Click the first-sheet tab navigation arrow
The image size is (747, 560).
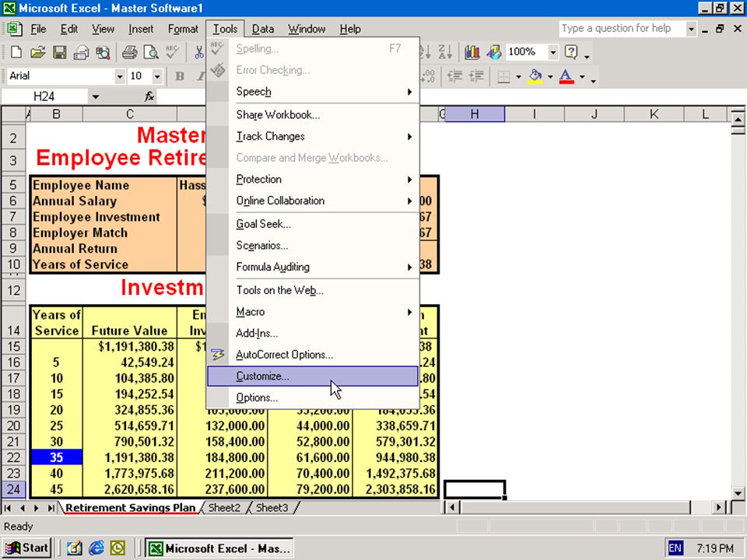click(x=7, y=508)
